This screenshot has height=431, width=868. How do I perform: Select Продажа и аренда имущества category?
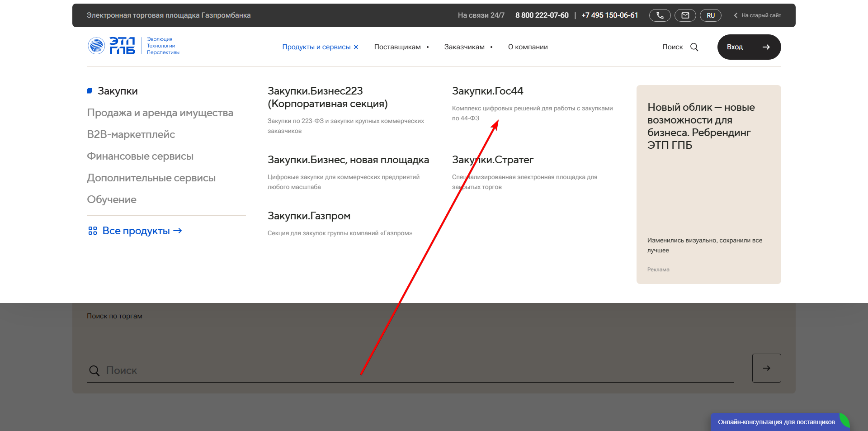click(x=160, y=113)
